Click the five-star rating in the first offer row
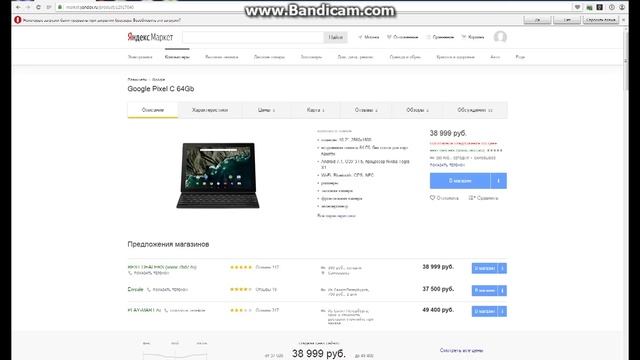The image size is (640, 360). click(x=241, y=267)
